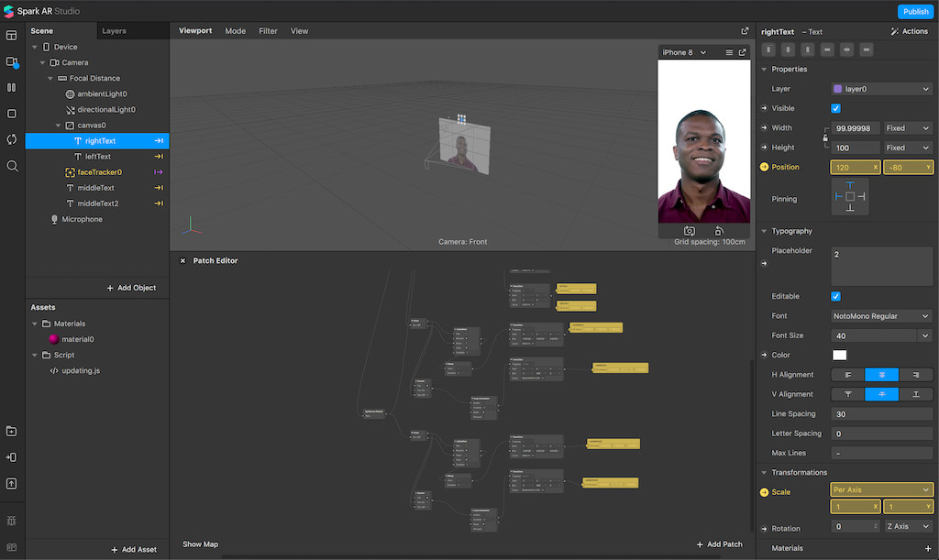Set V Alignment to top
The image size is (939, 560).
point(848,394)
